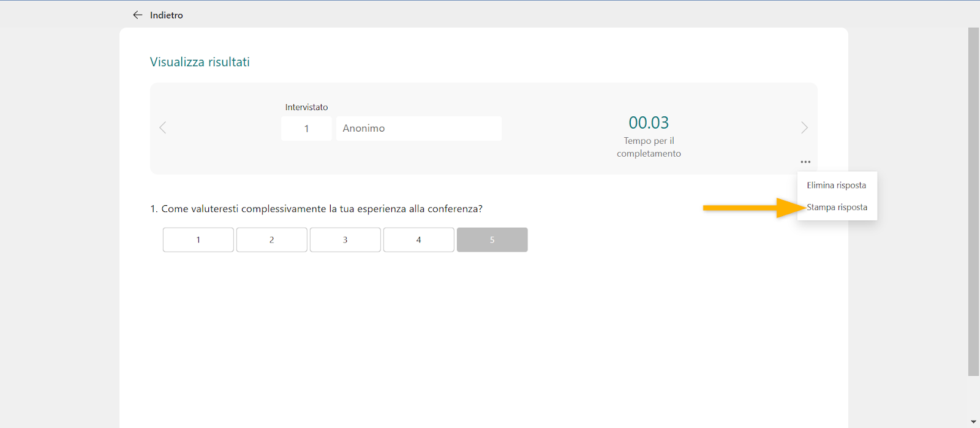This screenshot has height=428, width=980.
Task: Go to the next respondent chevron
Action: [x=804, y=128]
